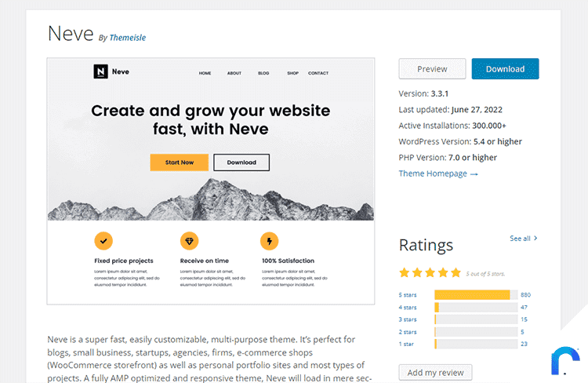Click the 5 stars rating bar
This screenshot has height=383, width=588.
click(476, 295)
